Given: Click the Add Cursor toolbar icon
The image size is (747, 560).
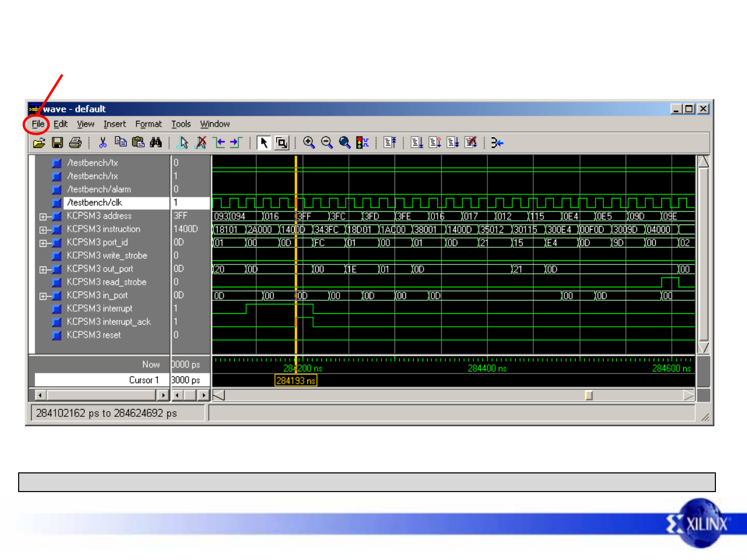Looking at the screenshot, I should [182, 143].
